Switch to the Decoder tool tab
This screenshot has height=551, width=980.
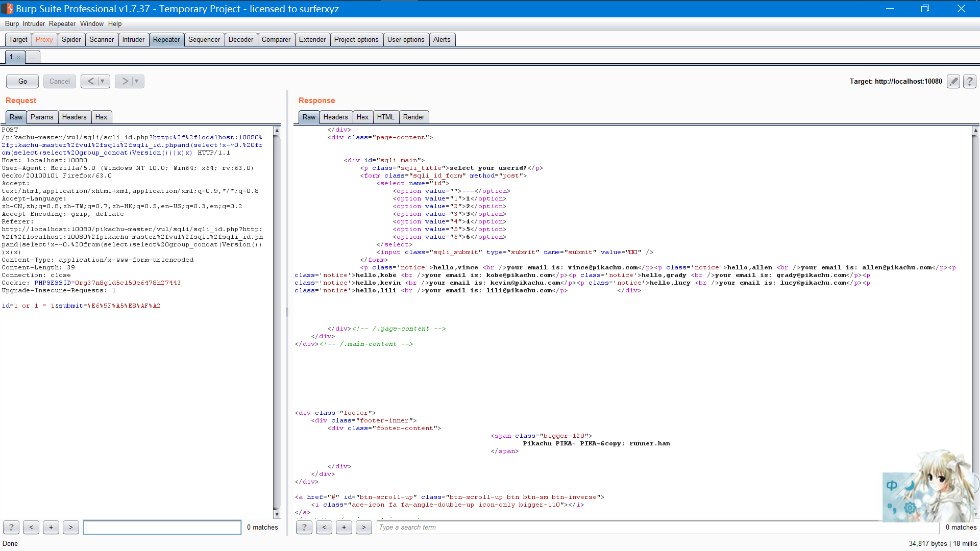(240, 39)
